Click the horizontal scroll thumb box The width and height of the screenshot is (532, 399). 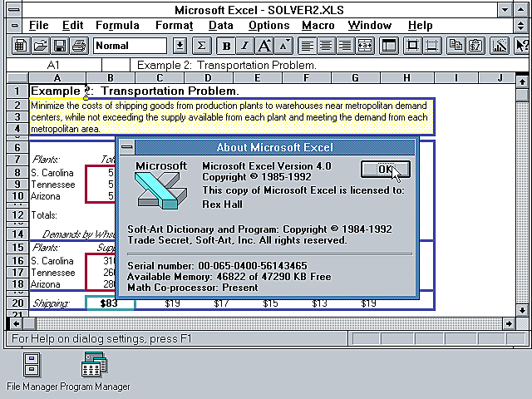tap(30, 323)
